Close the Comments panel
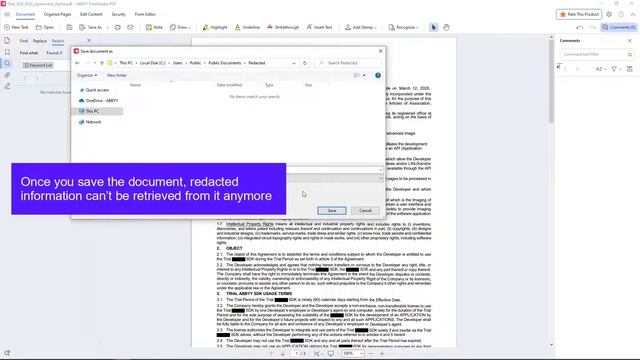 tap(629, 41)
